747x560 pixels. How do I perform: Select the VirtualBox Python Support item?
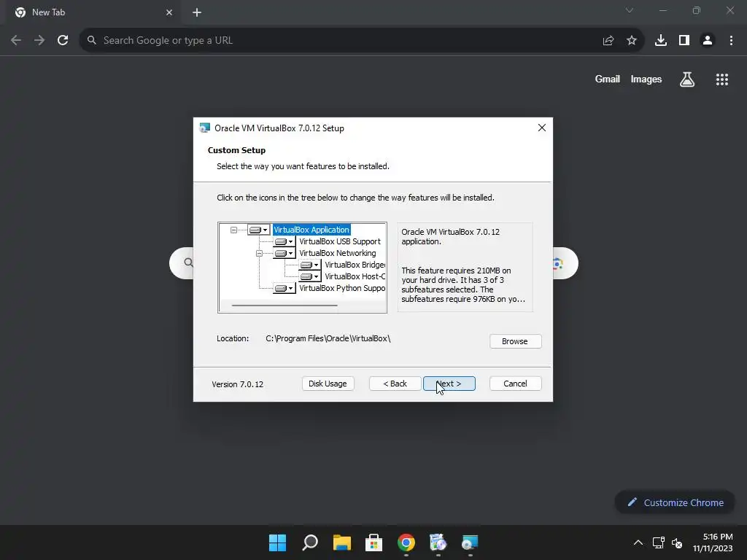pos(342,288)
